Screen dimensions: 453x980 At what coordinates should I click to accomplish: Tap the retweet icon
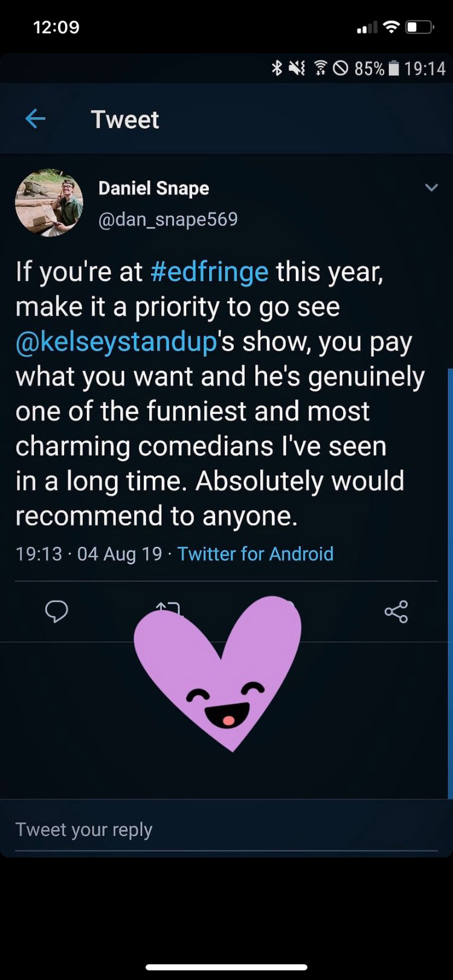point(168,607)
